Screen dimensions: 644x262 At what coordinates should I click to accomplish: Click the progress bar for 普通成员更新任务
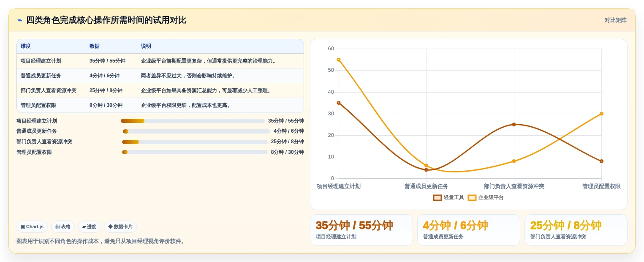click(196, 131)
